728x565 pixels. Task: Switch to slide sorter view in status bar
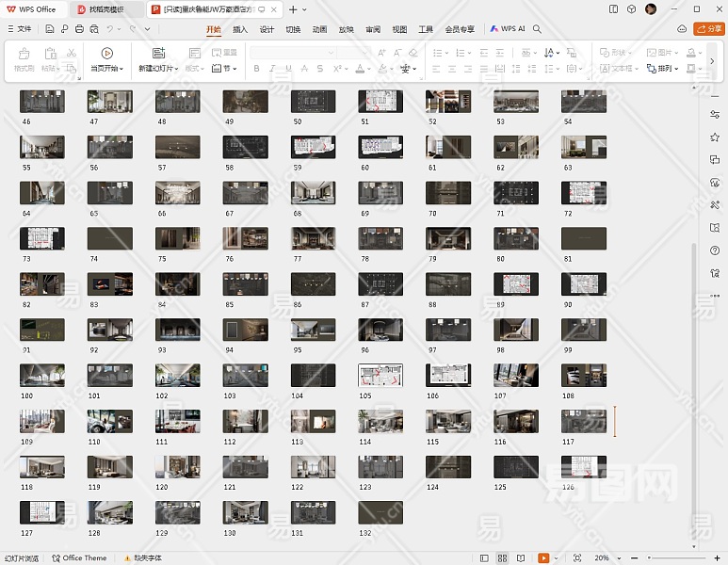pyautogui.click(x=502, y=558)
